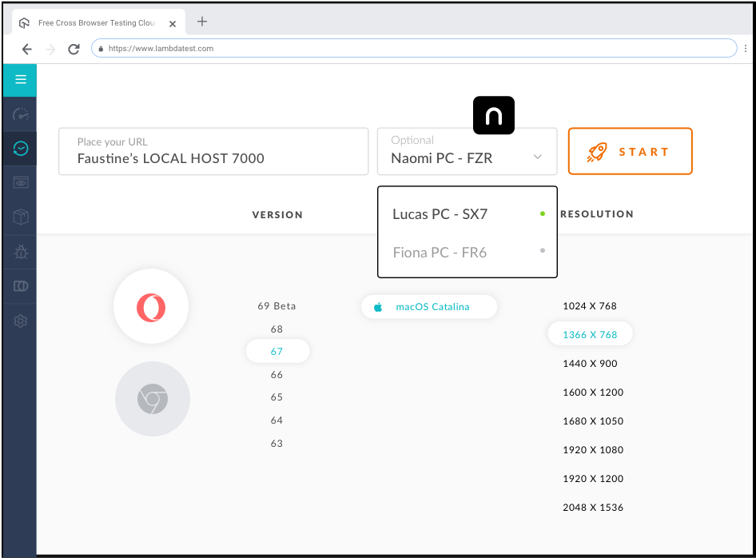Screen dimensions: 756x558
Task: Switch to the Free Cross Browser Testing tab
Action: 96,22
